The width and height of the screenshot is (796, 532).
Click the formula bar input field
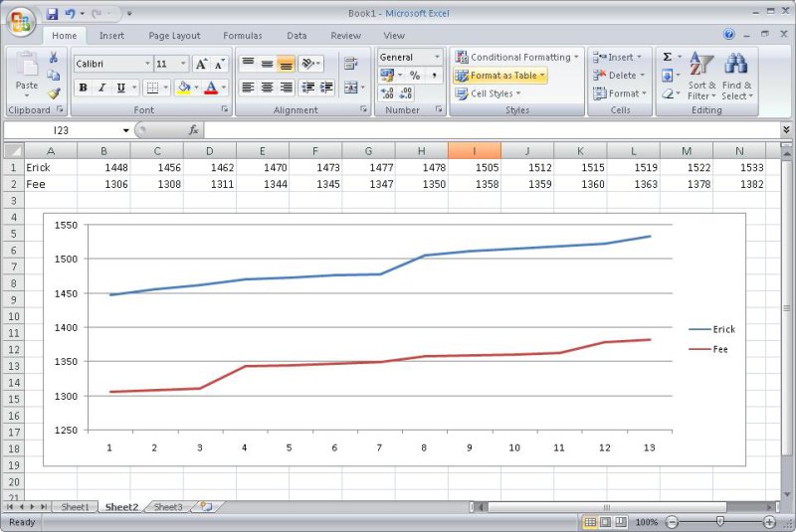(x=492, y=130)
